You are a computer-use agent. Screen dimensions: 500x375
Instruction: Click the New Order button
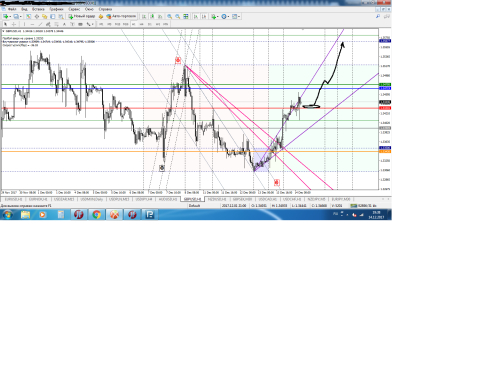coord(82,16)
